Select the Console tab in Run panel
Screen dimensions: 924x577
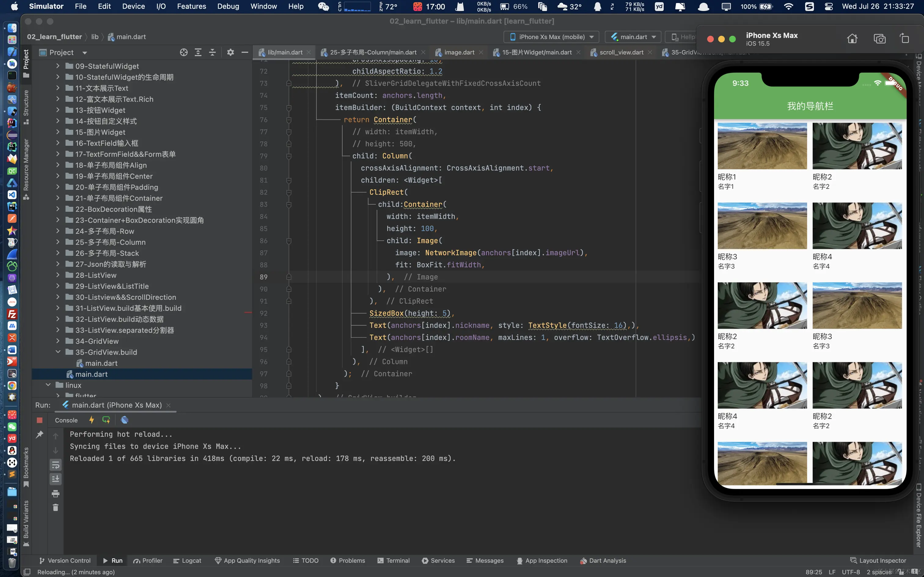pyautogui.click(x=66, y=420)
